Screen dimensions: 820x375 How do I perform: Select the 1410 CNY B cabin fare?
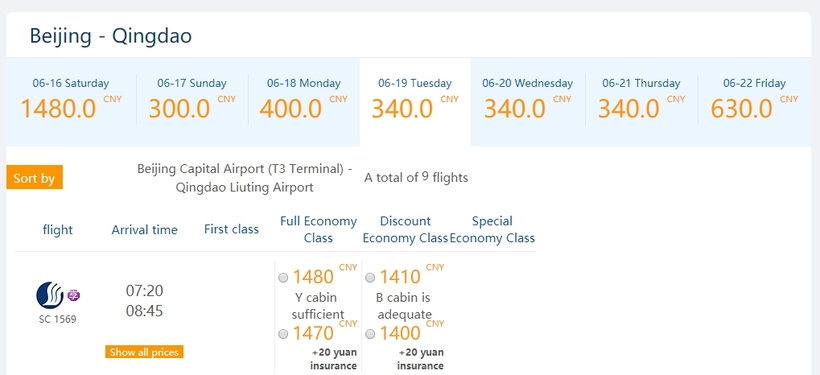370,277
